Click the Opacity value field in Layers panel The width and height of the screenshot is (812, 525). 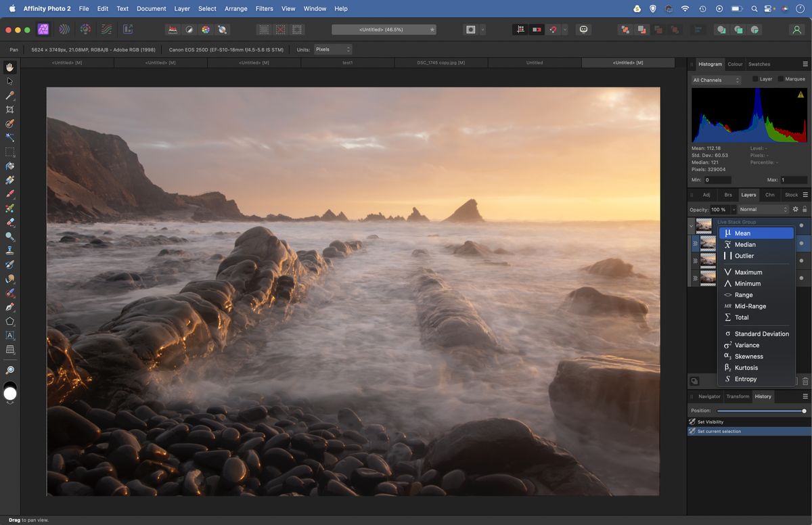coord(717,209)
